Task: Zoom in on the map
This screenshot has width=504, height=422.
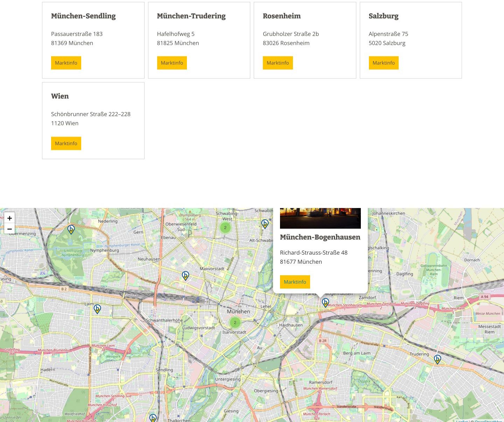Action: click(x=9, y=218)
